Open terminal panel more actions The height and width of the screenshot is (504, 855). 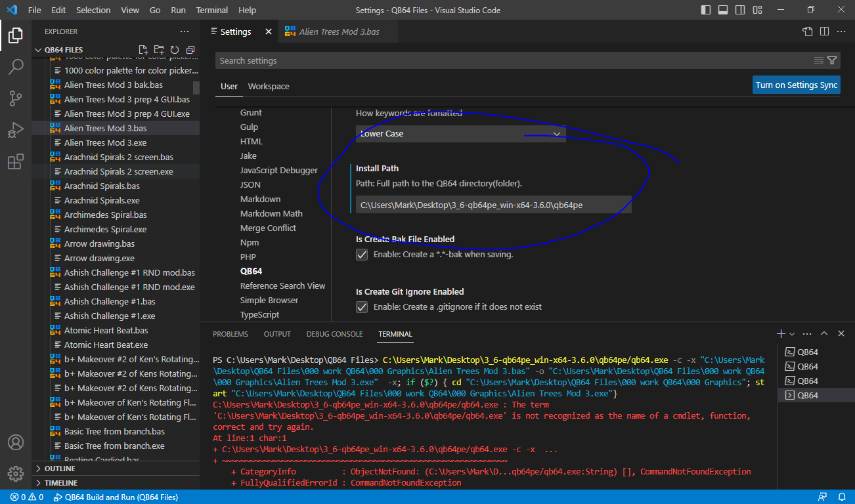(808, 334)
